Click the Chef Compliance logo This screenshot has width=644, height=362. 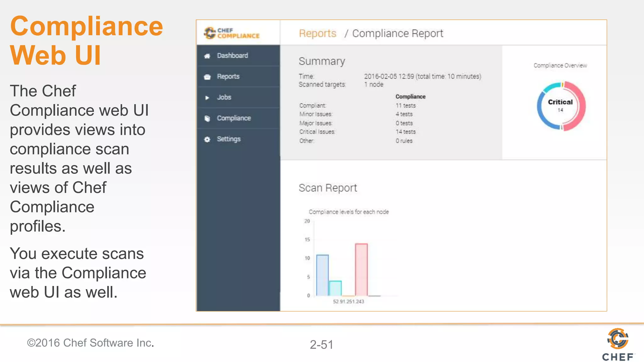pos(232,33)
